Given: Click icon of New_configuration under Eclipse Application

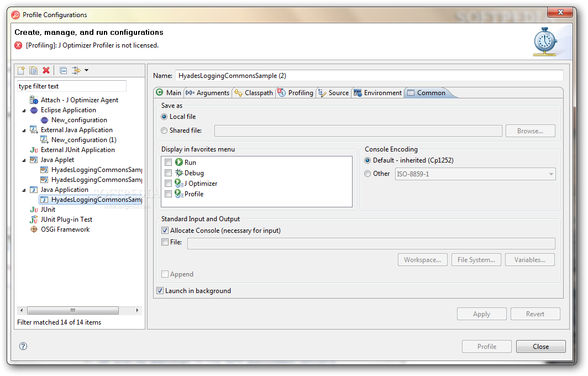Looking at the screenshot, I should coord(44,120).
